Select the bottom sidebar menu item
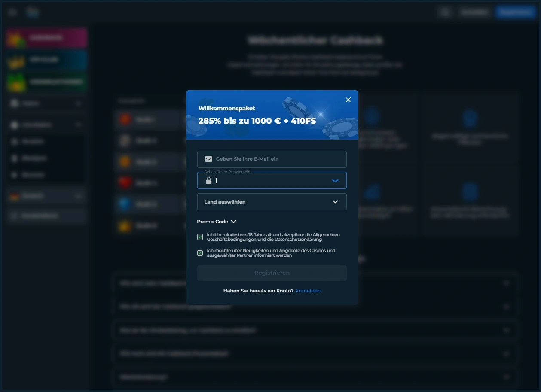 pyautogui.click(x=46, y=216)
